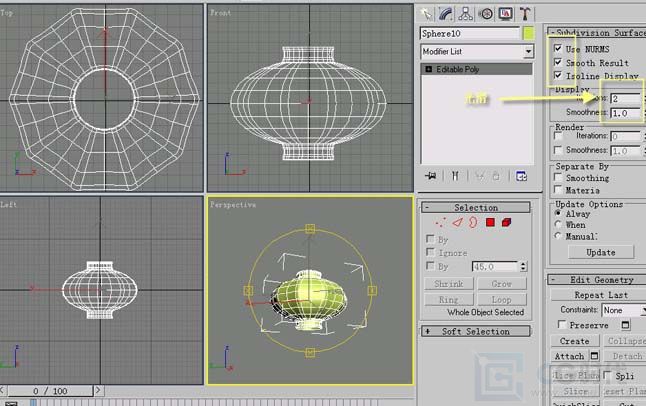Click the Repeat Last button
The height and width of the screenshot is (406, 646).
(x=599, y=295)
